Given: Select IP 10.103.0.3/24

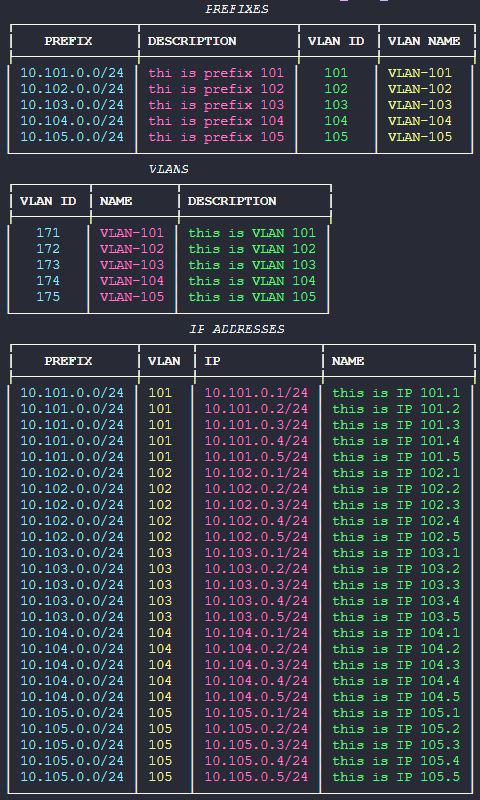Looking at the screenshot, I should tap(256, 585).
